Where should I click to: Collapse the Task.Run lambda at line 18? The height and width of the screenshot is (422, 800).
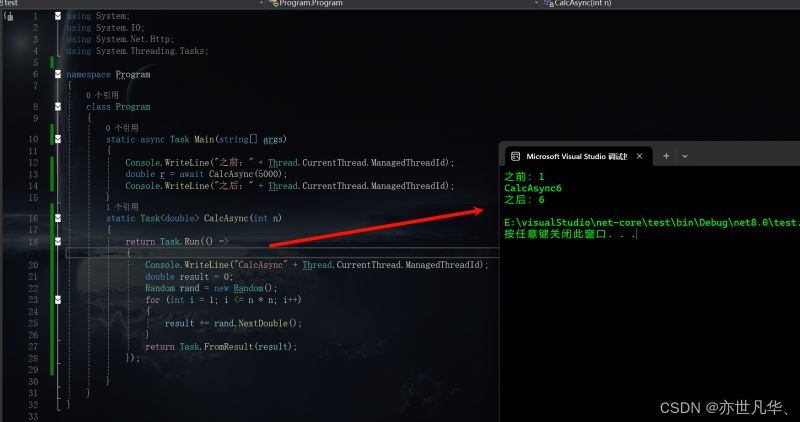58,241
